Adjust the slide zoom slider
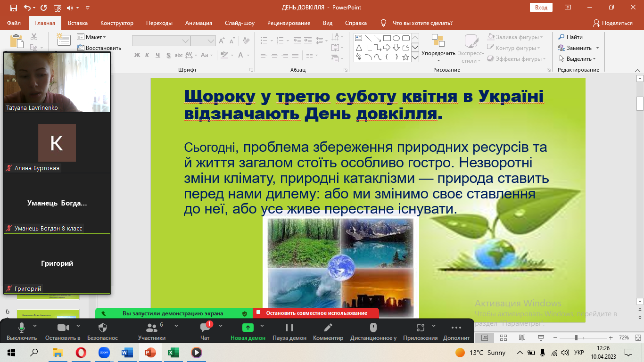This screenshot has height=362, width=644. click(576, 338)
